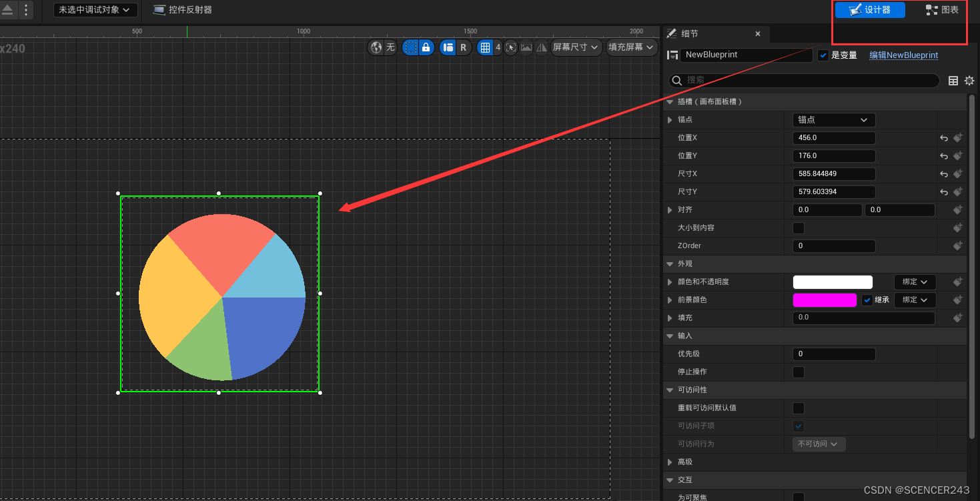Toggle the layout transform icon next to R
The height and width of the screenshot is (501, 980).
[448, 47]
